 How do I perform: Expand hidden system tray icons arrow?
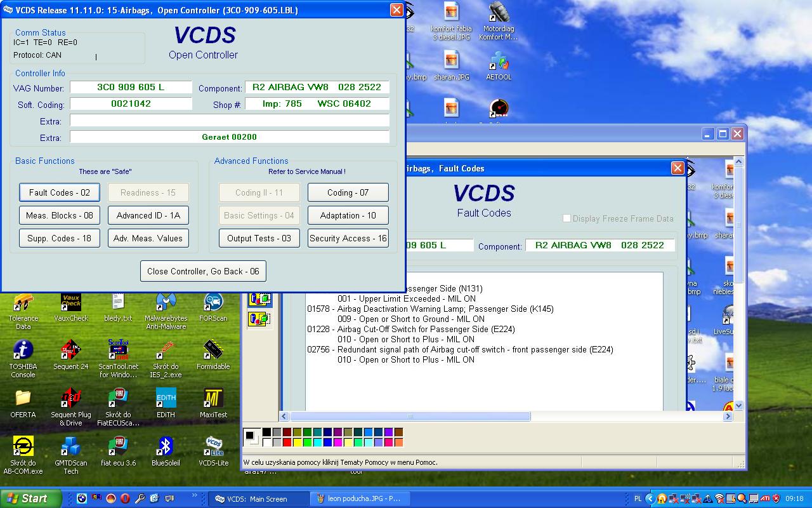[x=651, y=498]
